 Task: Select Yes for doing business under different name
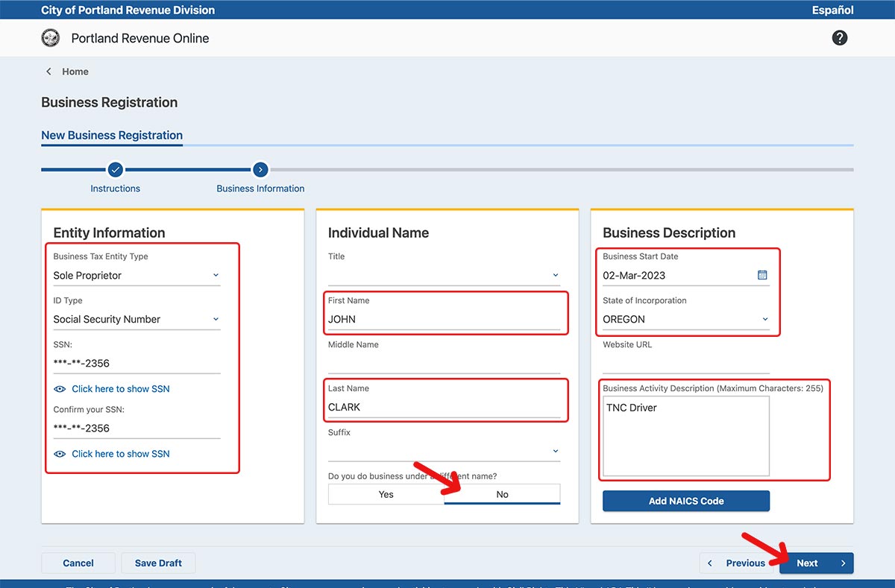[386, 494]
